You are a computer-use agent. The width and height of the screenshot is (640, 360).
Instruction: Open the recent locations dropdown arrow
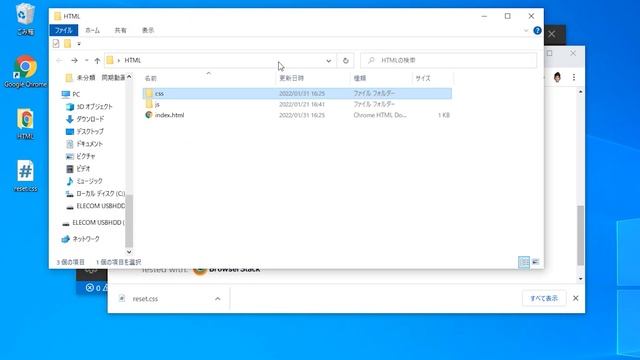point(87,60)
